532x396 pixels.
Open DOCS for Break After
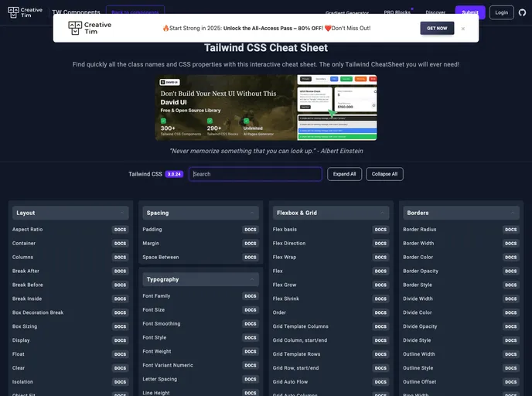(x=120, y=271)
